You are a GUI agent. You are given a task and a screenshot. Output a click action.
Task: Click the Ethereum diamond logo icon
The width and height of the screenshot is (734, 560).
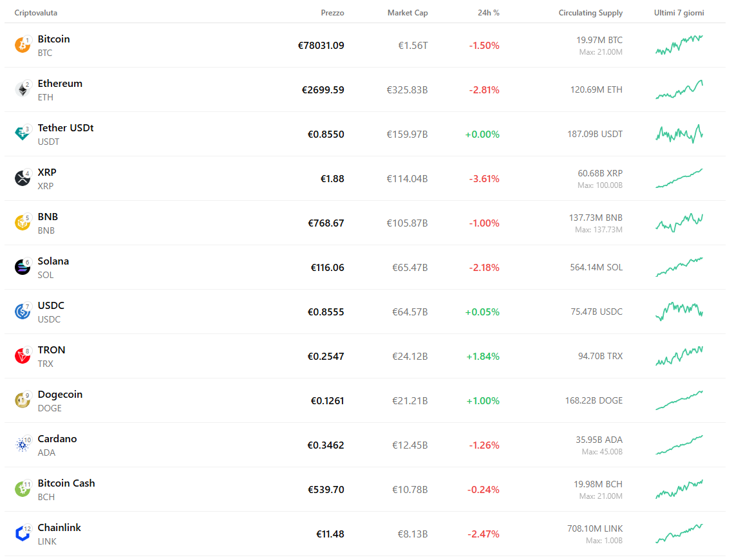tap(22, 89)
